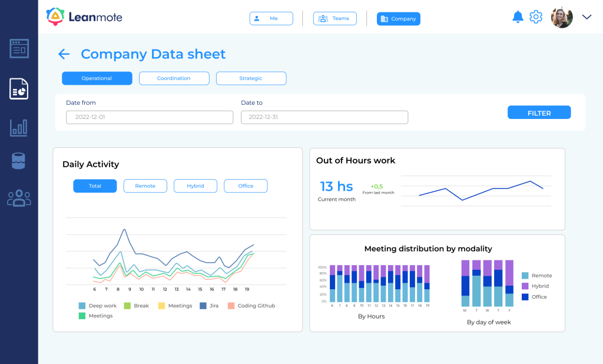Open notifications bell icon

point(518,17)
